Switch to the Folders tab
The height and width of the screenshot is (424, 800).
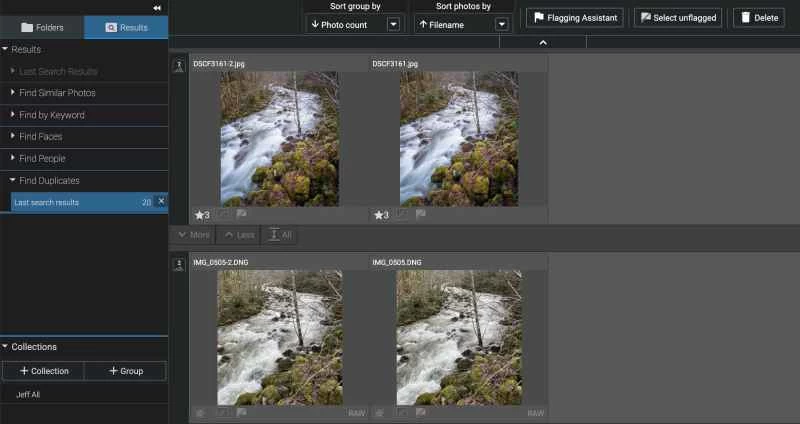point(42,27)
